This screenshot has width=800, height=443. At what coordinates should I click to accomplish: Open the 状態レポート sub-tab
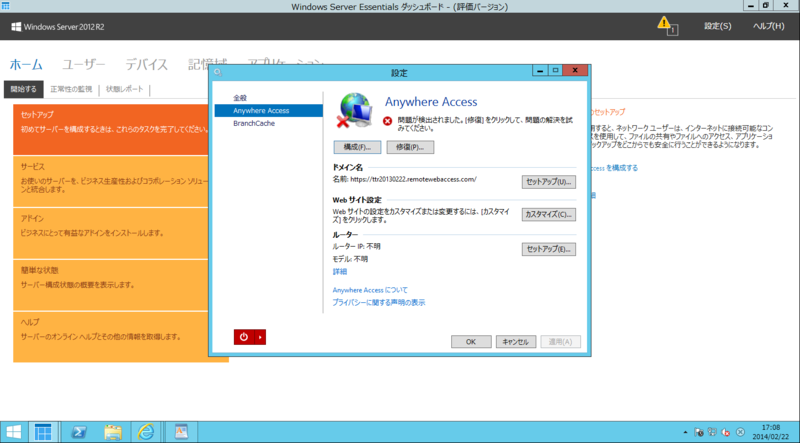coord(124,89)
